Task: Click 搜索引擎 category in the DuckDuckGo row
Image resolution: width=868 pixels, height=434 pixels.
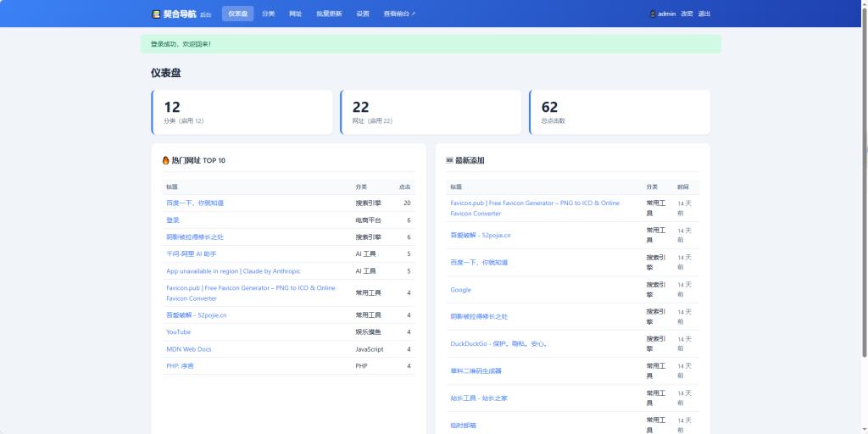Action: pos(656,344)
